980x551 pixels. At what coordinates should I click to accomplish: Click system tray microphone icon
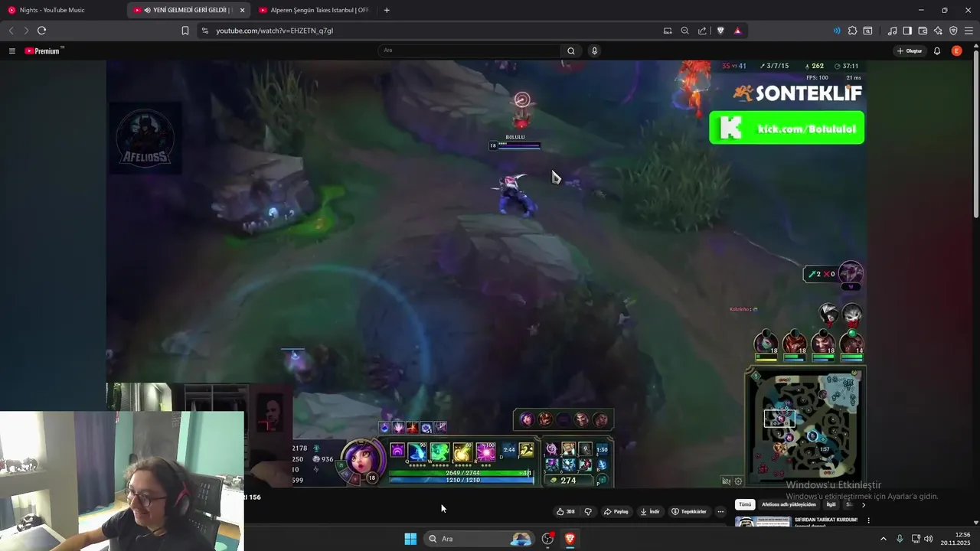(900, 539)
